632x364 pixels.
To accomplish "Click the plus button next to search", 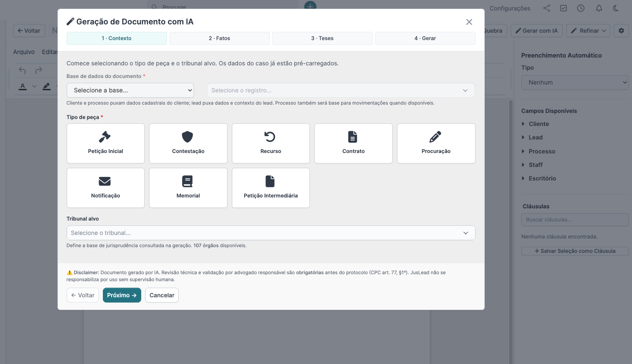I will (310, 6).
